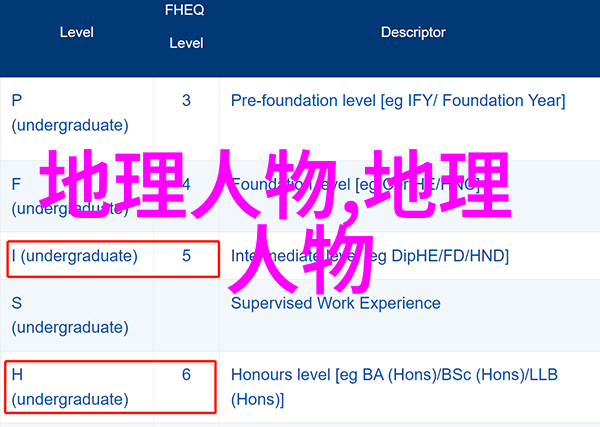Click the Descriptor column header
This screenshot has width=600, height=427.
click(413, 32)
